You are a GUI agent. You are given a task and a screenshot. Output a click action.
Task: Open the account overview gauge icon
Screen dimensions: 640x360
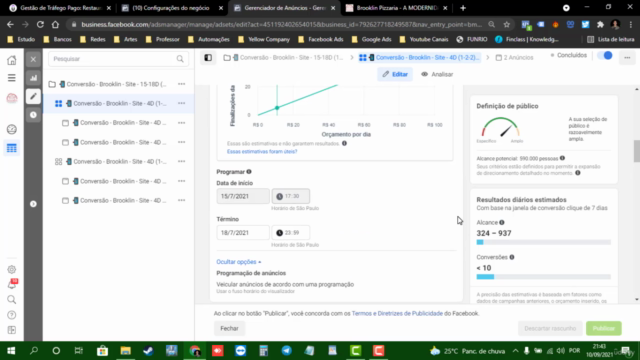point(12,129)
